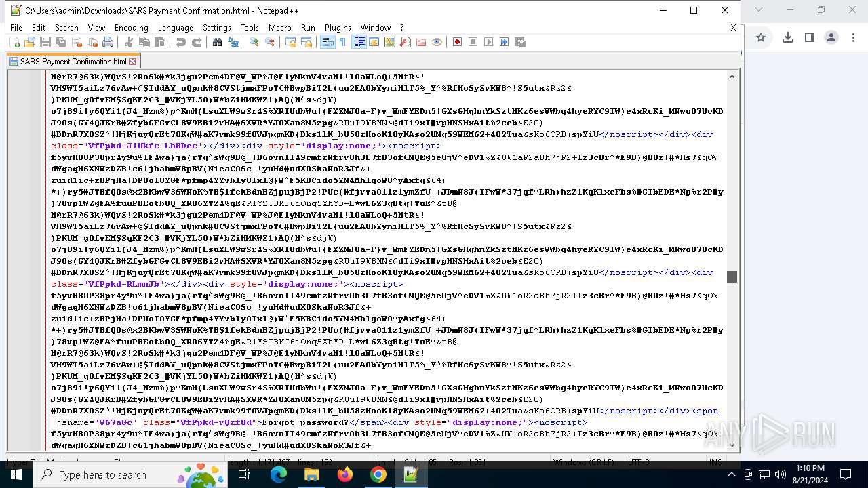The image size is (868, 488).
Task: Open Find dialog with binoculars icon
Action: [x=218, y=42]
